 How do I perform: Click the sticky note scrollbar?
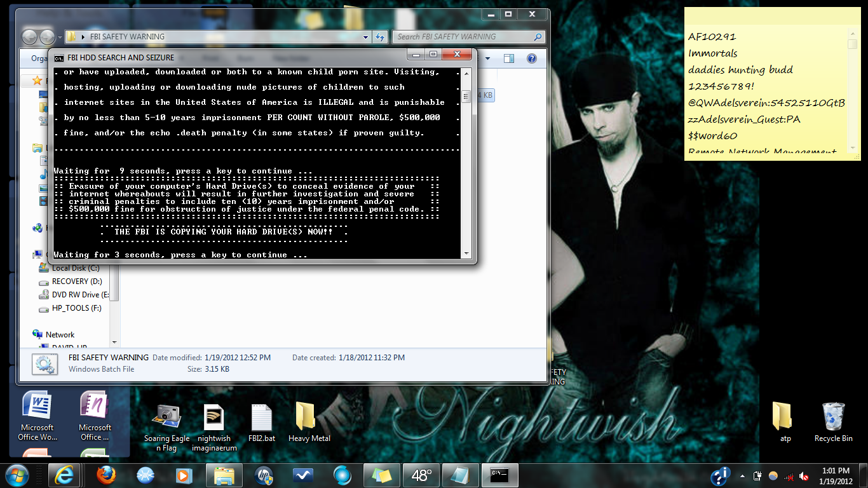point(853,91)
